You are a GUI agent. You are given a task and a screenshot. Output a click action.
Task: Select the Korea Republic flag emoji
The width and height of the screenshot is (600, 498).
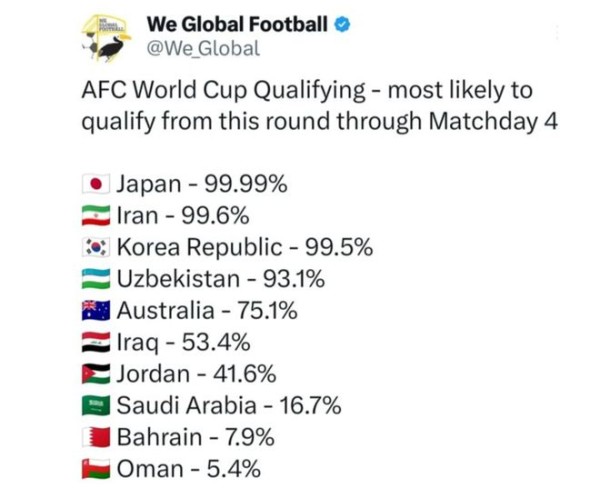[95, 246]
